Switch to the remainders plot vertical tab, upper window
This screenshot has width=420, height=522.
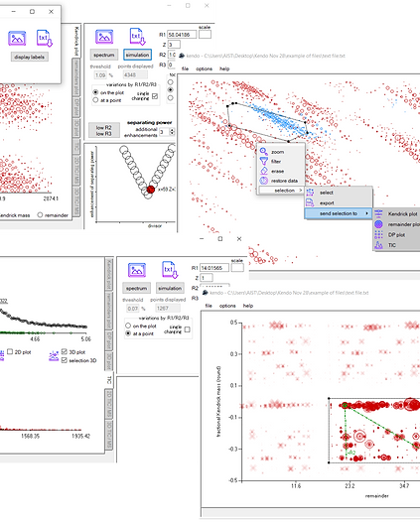tap(76, 77)
